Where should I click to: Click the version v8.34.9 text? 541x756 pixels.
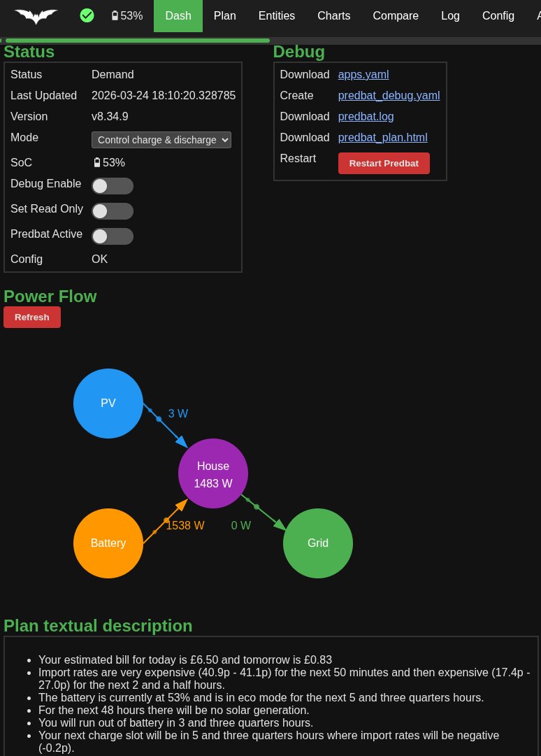click(x=110, y=116)
